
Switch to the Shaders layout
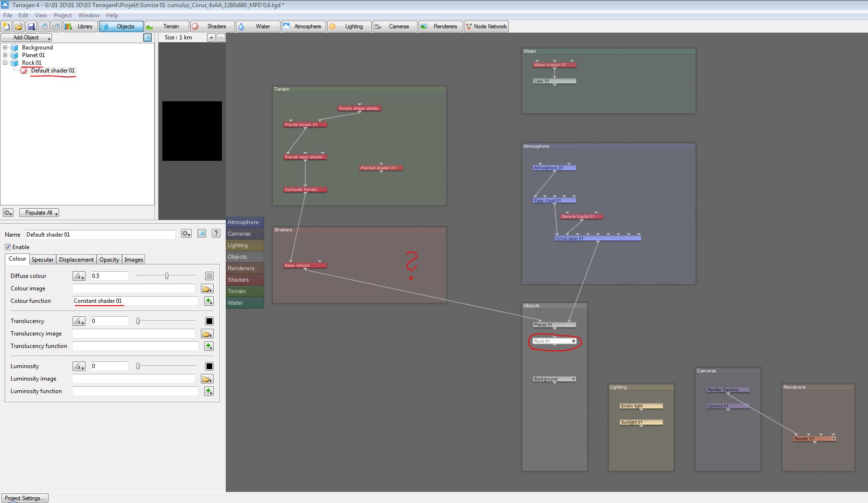(x=212, y=26)
